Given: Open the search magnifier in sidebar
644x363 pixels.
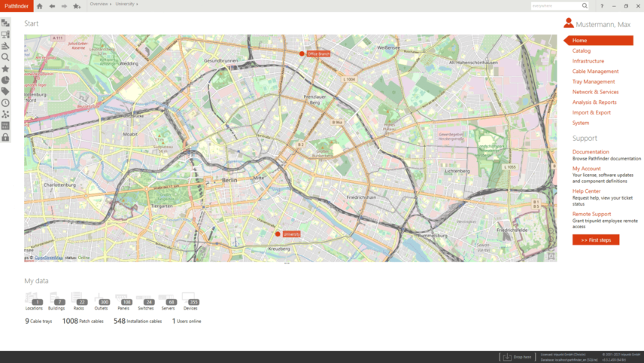Looking at the screenshot, I should pyautogui.click(x=5, y=57).
